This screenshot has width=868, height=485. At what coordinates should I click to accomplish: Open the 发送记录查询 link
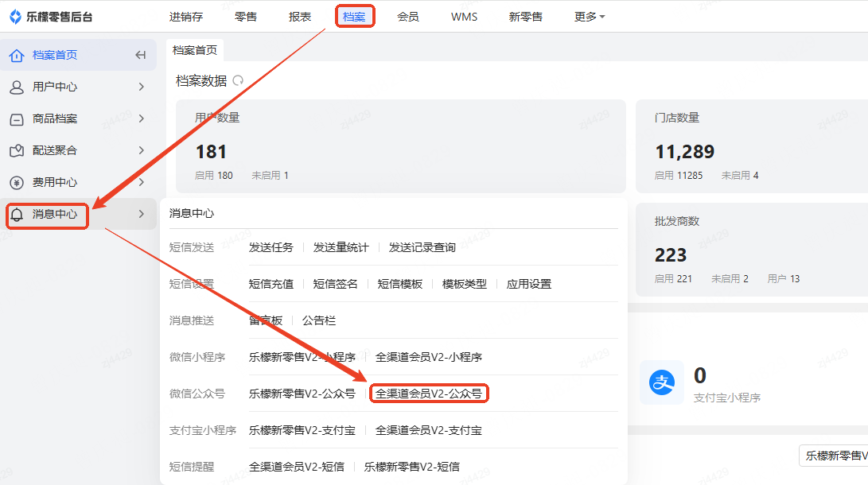tap(422, 247)
